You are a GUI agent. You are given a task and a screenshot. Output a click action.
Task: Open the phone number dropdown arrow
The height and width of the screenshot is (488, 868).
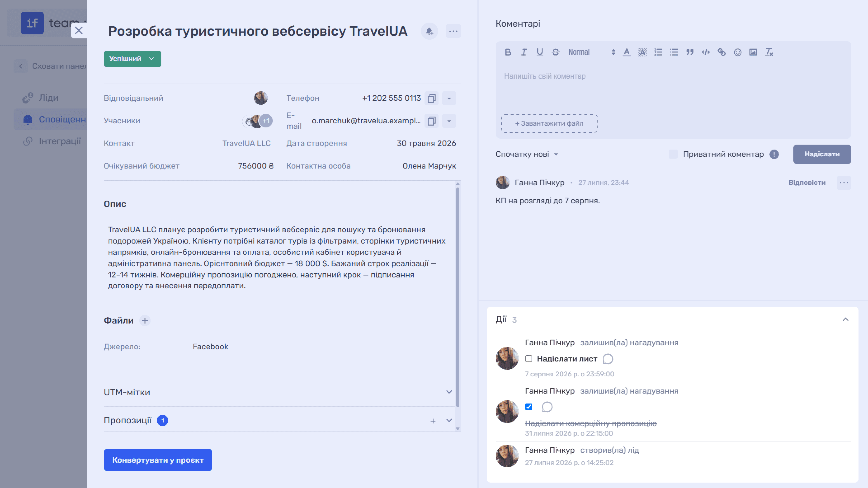(x=449, y=98)
